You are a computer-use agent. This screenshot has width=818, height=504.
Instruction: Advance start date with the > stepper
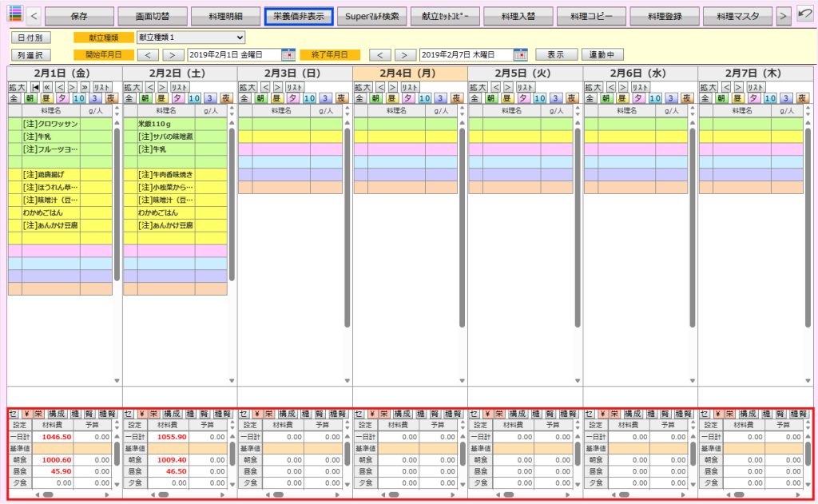[172, 55]
